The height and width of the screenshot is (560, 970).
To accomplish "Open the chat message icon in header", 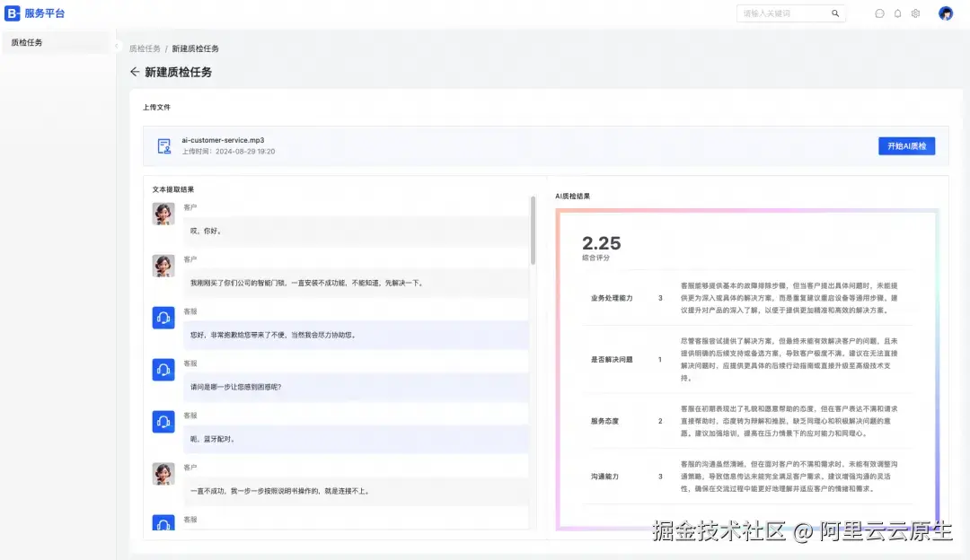I will (x=879, y=13).
